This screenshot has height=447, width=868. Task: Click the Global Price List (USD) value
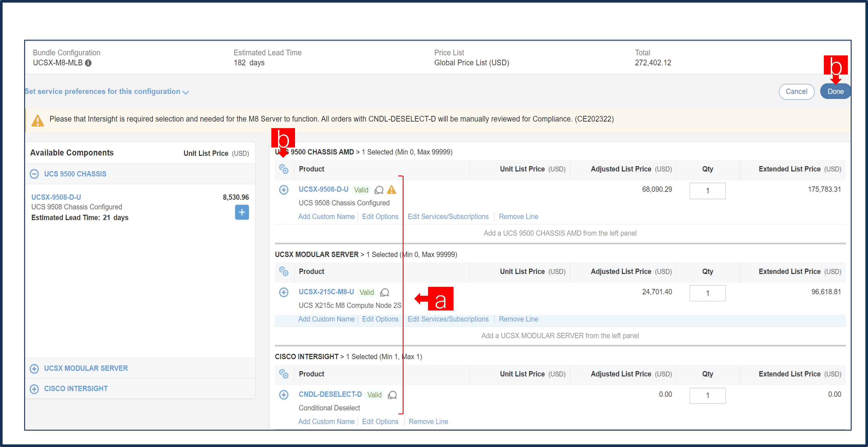(x=471, y=63)
